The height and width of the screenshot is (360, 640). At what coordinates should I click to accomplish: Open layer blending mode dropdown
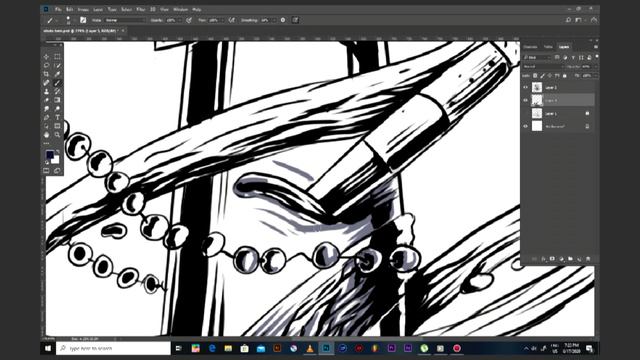(543, 67)
